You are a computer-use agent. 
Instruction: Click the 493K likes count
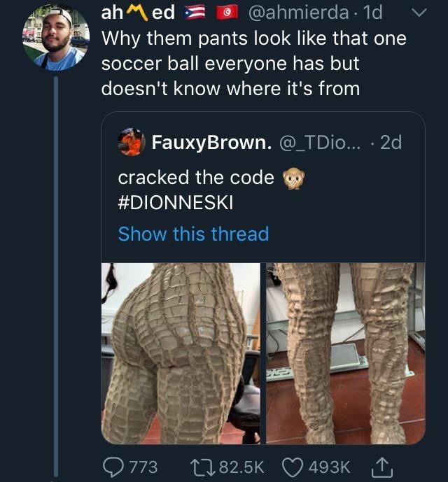pos(328,466)
